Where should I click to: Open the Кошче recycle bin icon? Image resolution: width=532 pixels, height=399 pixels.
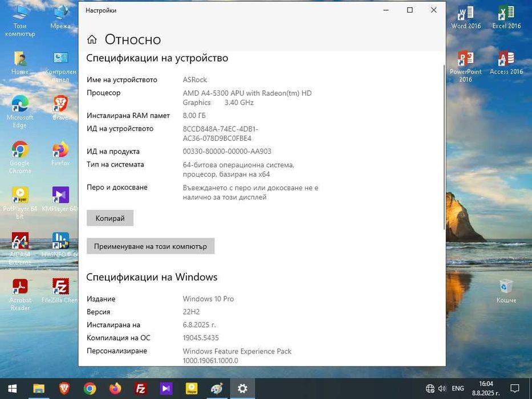(506, 291)
